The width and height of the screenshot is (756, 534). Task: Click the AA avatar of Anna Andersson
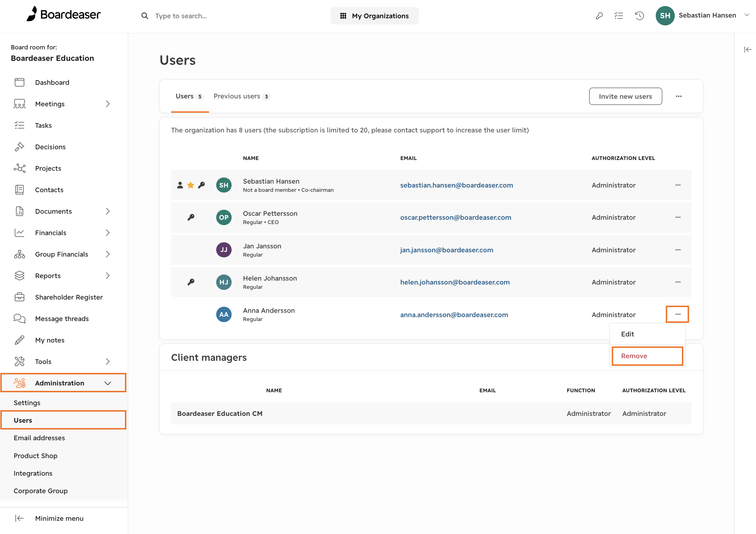click(x=224, y=315)
